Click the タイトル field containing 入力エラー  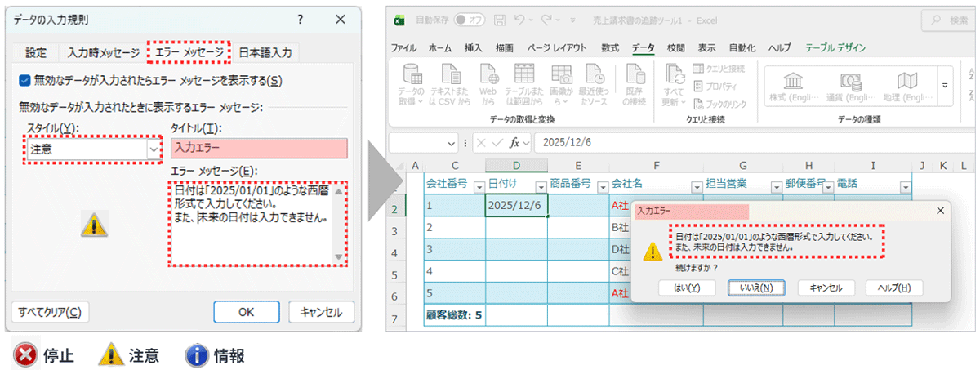click(259, 148)
